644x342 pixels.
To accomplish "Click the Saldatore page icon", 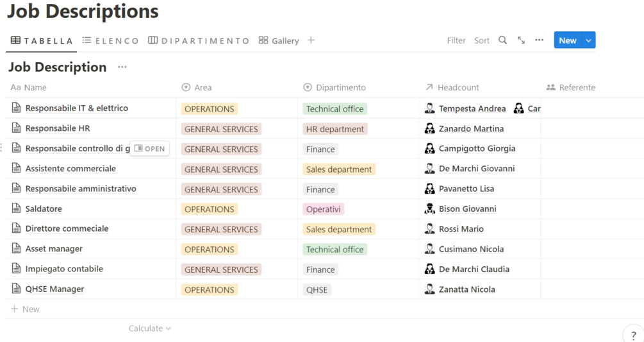I will (x=16, y=209).
